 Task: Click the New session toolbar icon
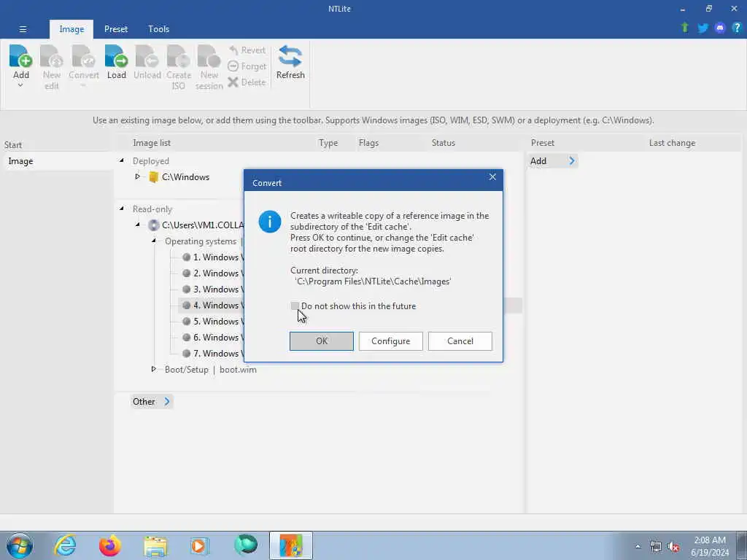coord(209,56)
